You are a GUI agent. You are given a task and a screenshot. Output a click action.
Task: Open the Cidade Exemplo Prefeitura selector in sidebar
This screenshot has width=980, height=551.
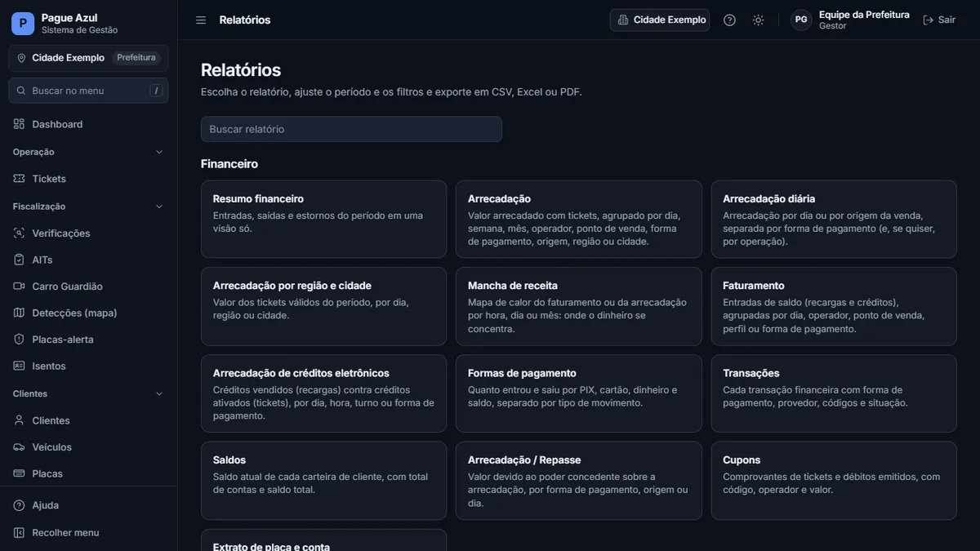tap(89, 58)
